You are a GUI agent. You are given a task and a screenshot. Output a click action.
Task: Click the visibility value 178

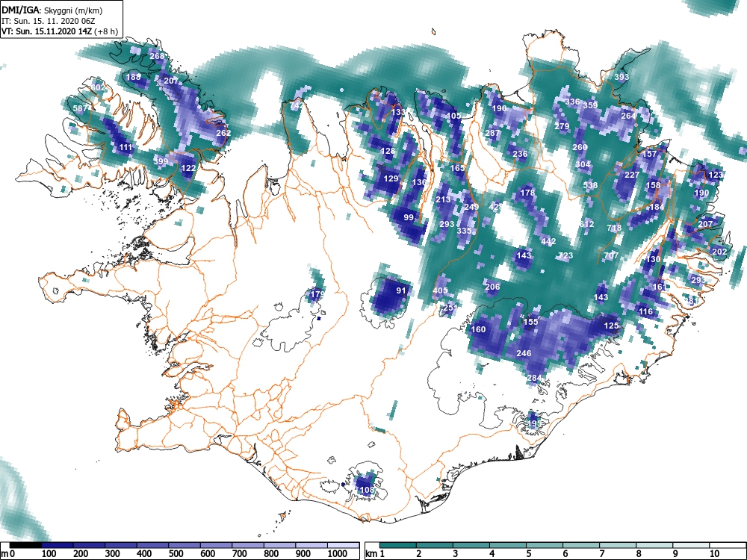[x=527, y=193]
